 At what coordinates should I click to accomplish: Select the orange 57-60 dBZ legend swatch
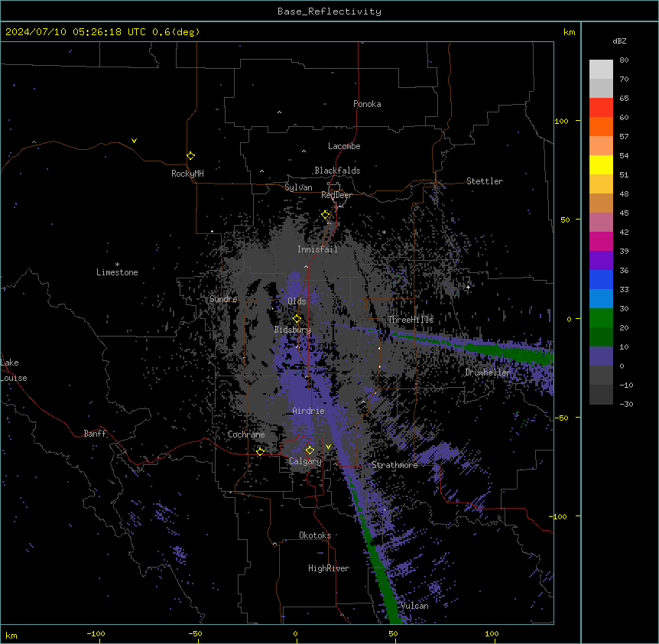click(x=601, y=126)
